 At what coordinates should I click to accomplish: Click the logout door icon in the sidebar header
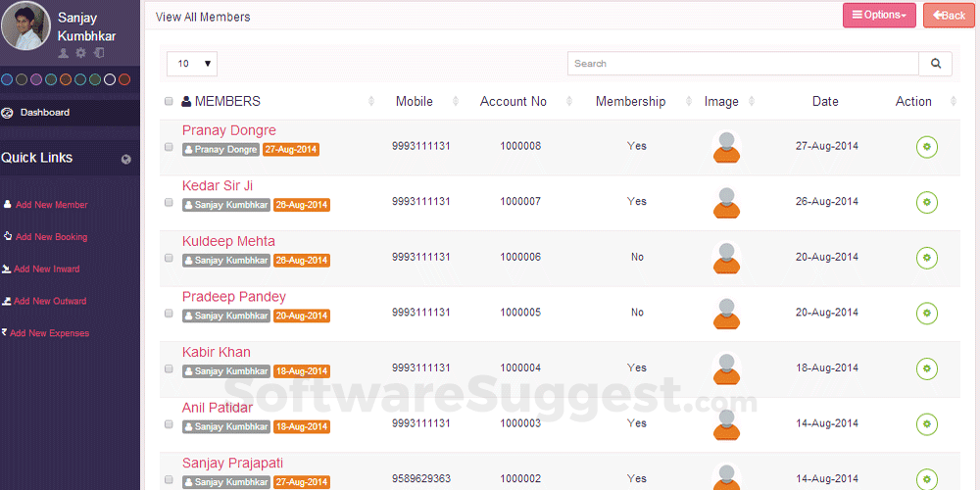point(99,53)
